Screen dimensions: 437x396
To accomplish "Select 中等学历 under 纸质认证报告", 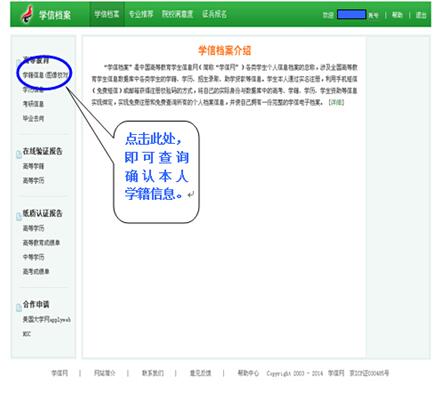I will 33,257.
